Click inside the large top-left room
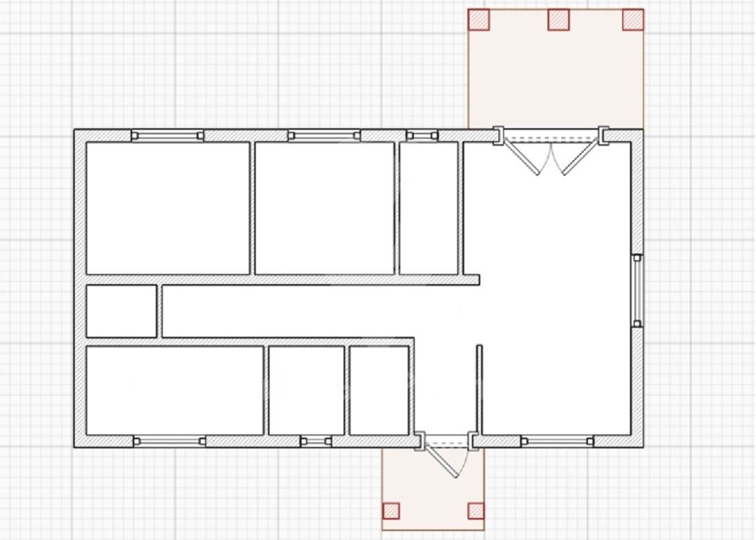Screen dimensions: 756x540 click(168, 208)
